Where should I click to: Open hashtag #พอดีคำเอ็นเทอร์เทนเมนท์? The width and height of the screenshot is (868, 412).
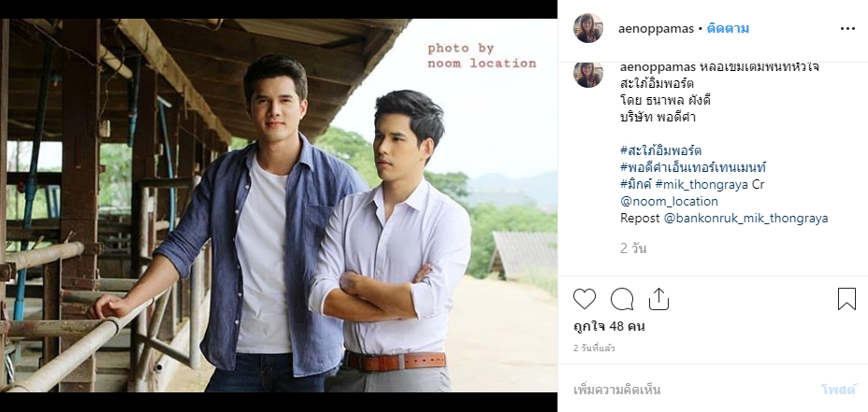[x=693, y=167]
